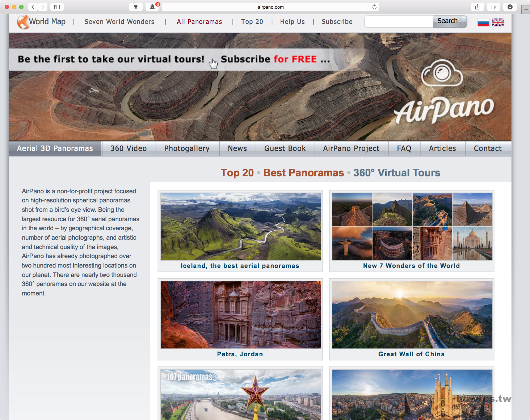Open the World Map link
The image size is (530, 420).
click(47, 22)
